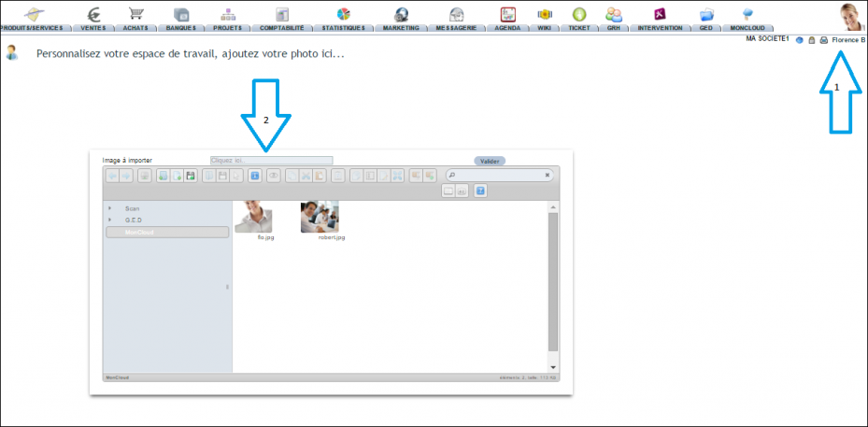Select the G.E.D folder in tree

click(134, 221)
